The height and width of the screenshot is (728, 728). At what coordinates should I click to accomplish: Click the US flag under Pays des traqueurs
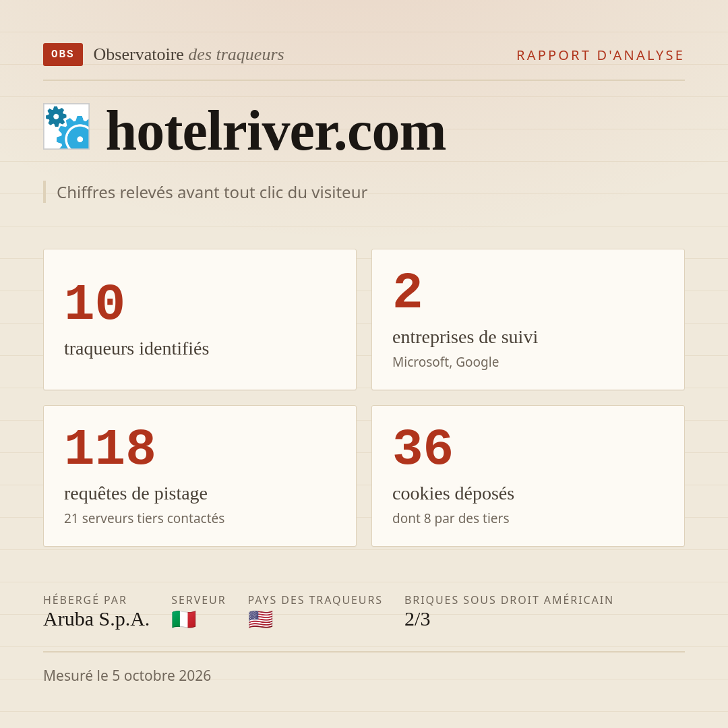(260, 619)
